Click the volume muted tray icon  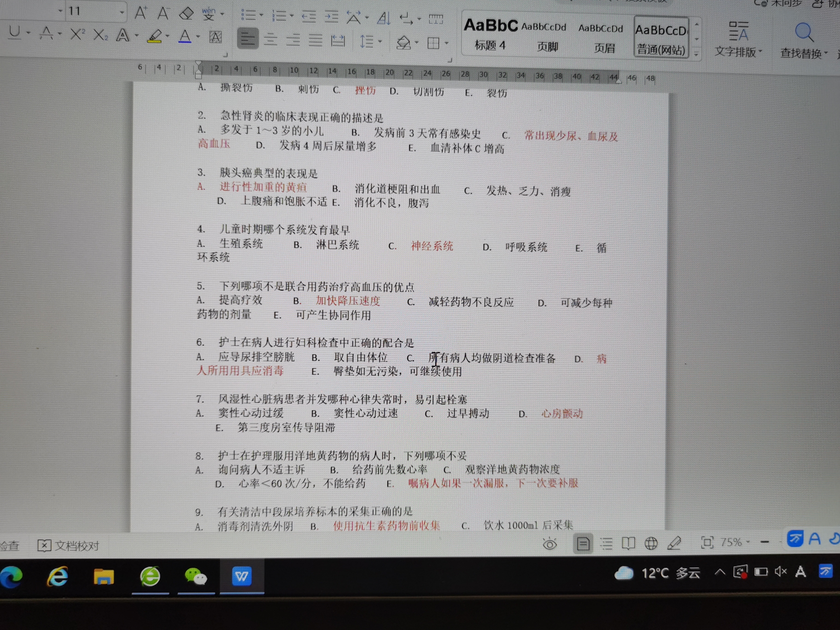(x=781, y=572)
